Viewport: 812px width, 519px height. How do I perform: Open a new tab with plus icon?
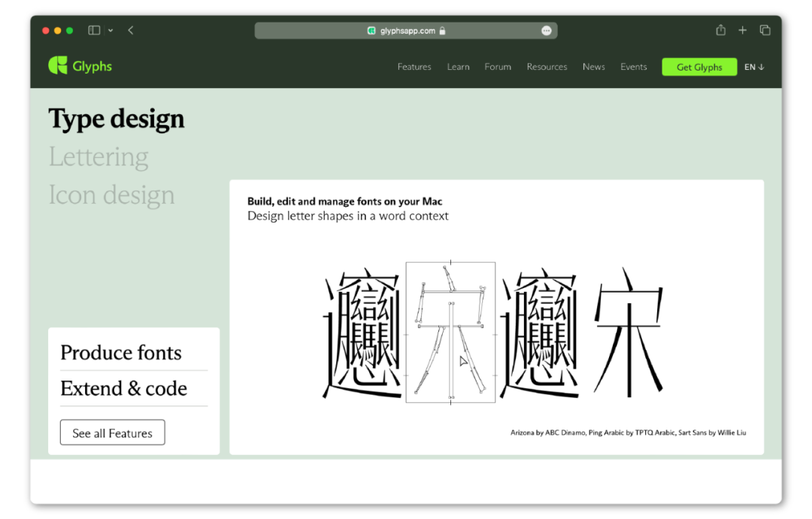pyautogui.click(x=743, y=31)
